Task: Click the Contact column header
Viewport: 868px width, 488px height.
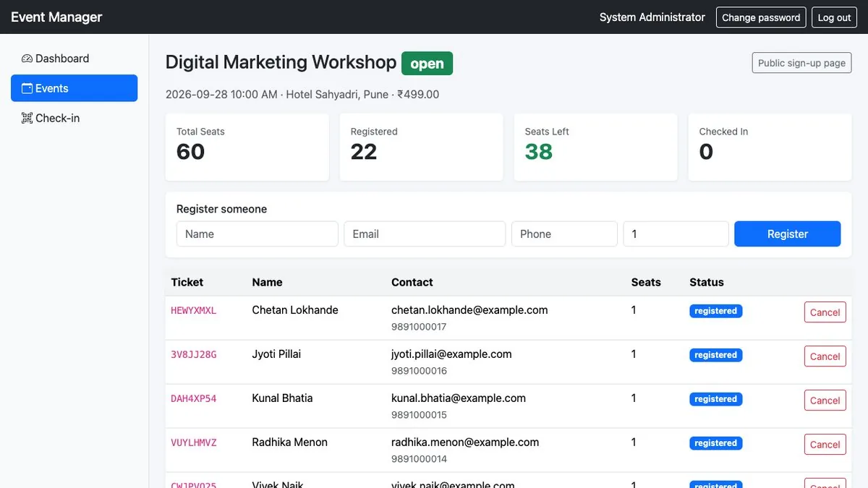Action: (412, 282)
